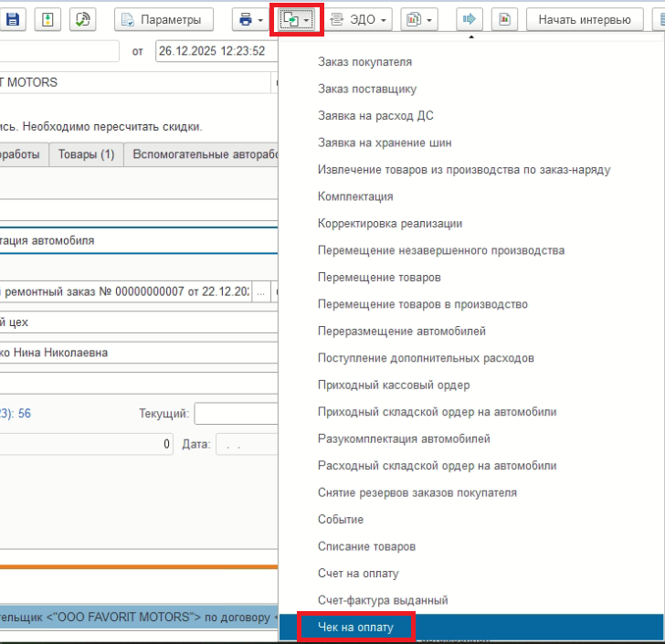Choose Заказ покупателя from the menu
The width and height of the screenshot is (665, 644).
[x=364, y=62]
